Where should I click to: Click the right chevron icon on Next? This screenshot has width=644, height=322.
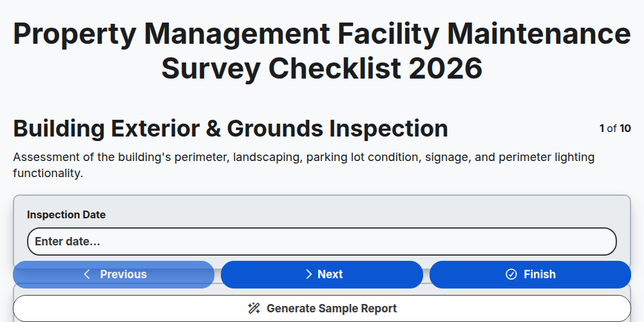[x=309, y=274]
